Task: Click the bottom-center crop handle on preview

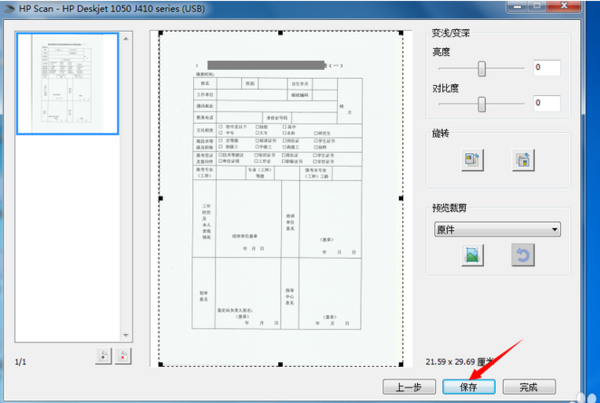Action: 281,363
